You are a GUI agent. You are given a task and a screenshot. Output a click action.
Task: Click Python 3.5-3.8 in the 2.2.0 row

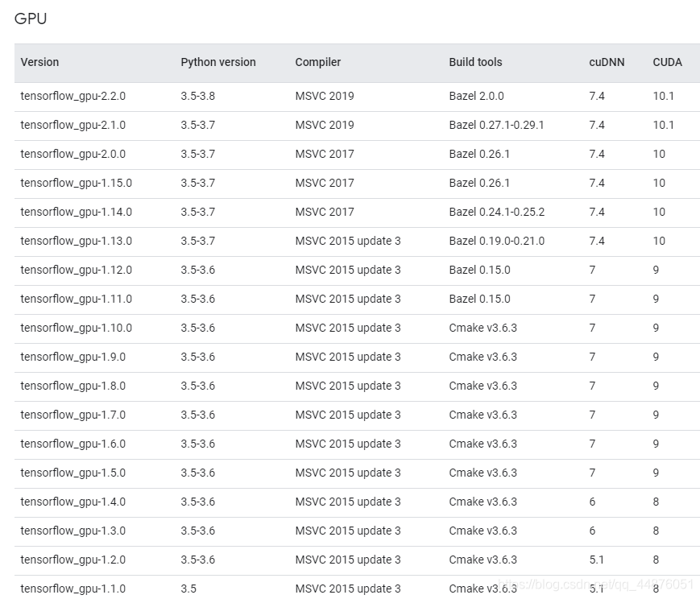pyautogui.click(x=198, y=96)
